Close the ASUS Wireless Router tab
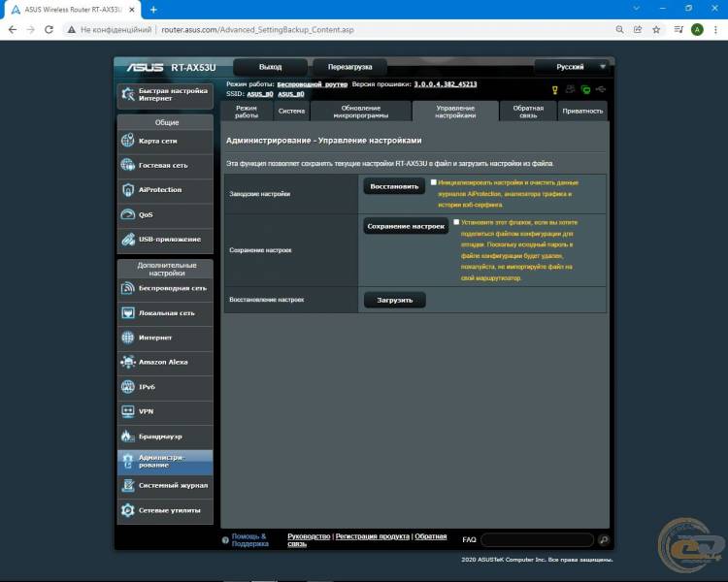Screen dimensions: 728x582 [132, 10]
